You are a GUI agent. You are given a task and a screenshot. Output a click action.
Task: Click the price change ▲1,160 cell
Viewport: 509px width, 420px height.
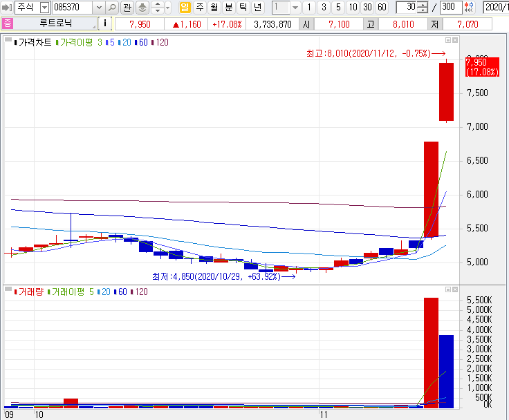point(186,24)
